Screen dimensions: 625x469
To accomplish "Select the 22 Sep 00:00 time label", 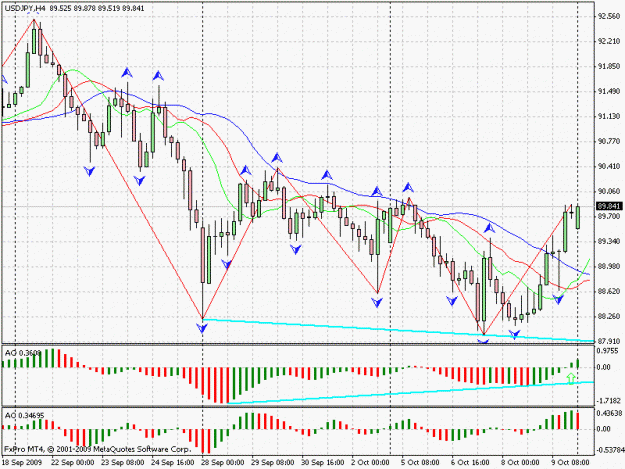I will [x=73, y=463].
